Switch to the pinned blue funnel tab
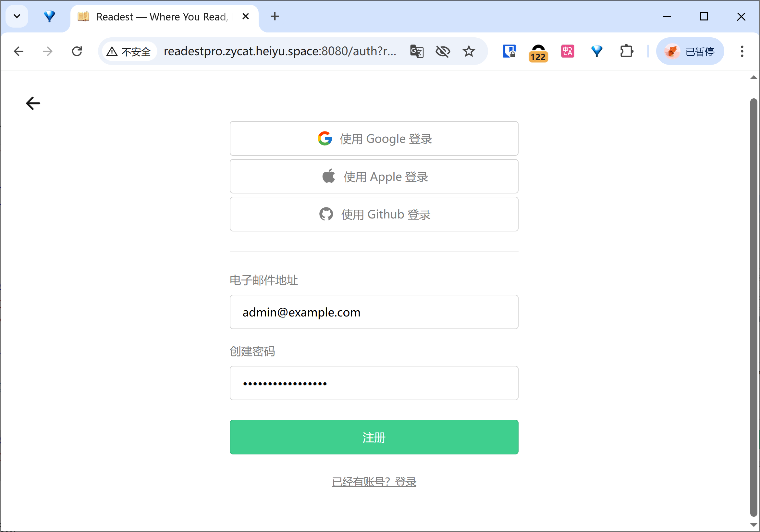 [x=49, y=16]
